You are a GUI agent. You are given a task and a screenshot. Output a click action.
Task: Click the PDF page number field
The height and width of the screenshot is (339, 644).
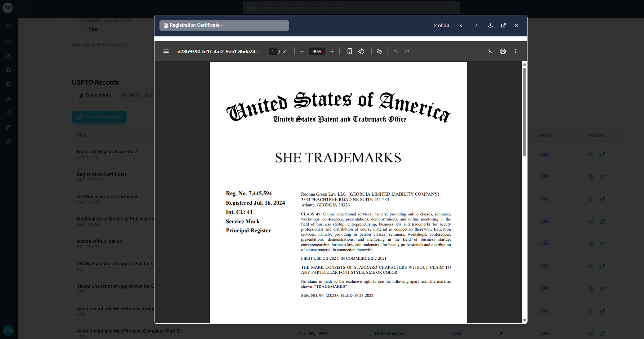273,52
